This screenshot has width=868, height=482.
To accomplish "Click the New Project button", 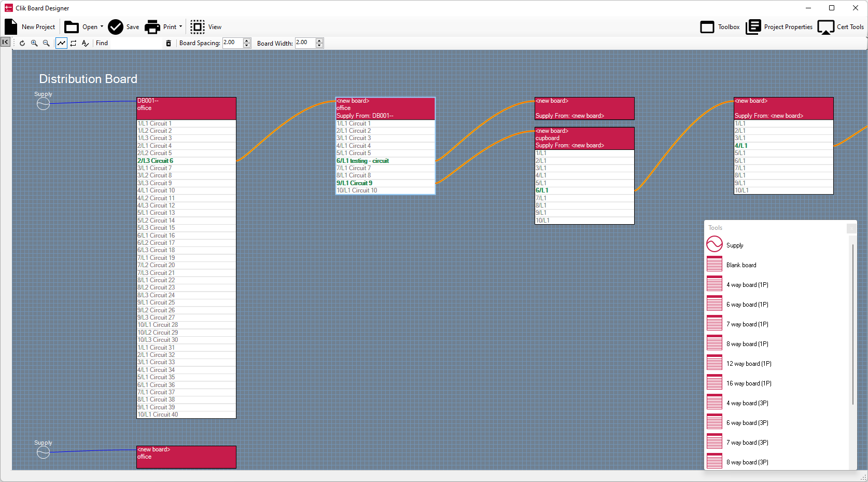I will tap(30, 27).
